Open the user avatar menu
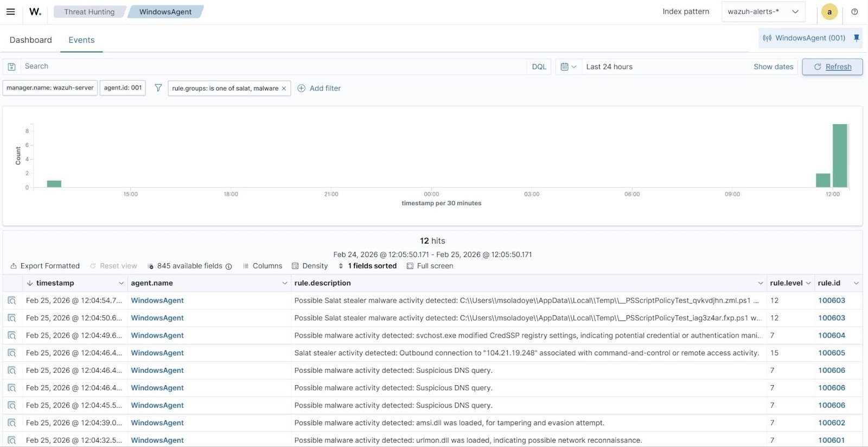 coord(829,11)
